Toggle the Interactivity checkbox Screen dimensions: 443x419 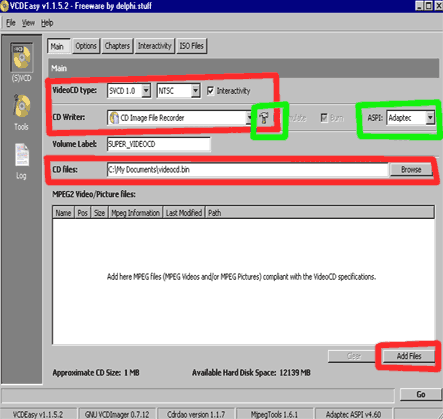(x=211, y=91)
